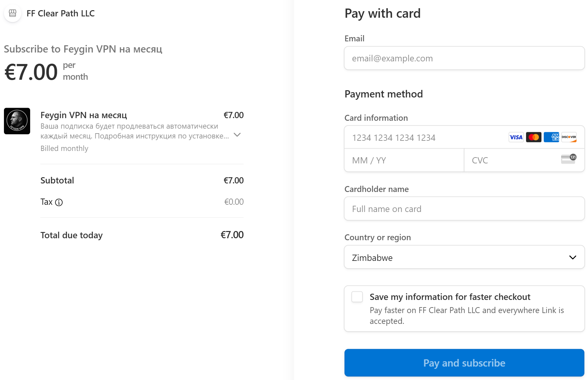Focus the Cardholder name field
This screenshot has width=588, height=380.
464,209
